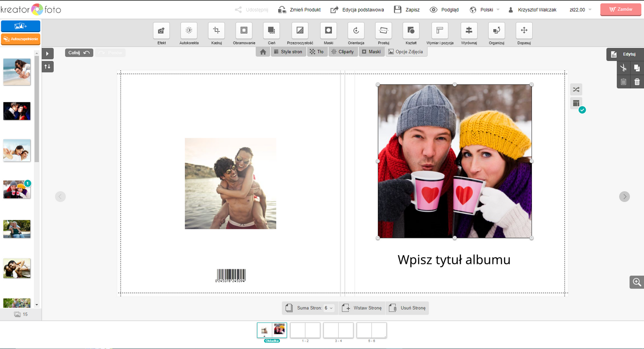Click Usuń Stronę to remove a page

coord(407,308)
